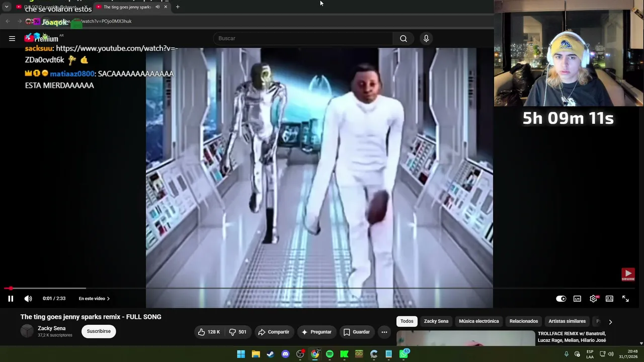Open the player settings gear
Image resolution: width=644 pixels, height=362 pixels.
click(x=594, y=299)
